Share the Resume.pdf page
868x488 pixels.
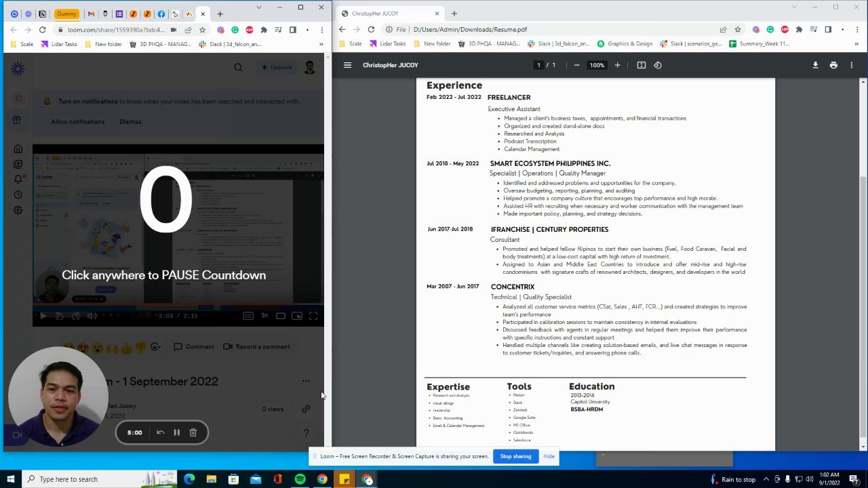(x=723, y=29)
